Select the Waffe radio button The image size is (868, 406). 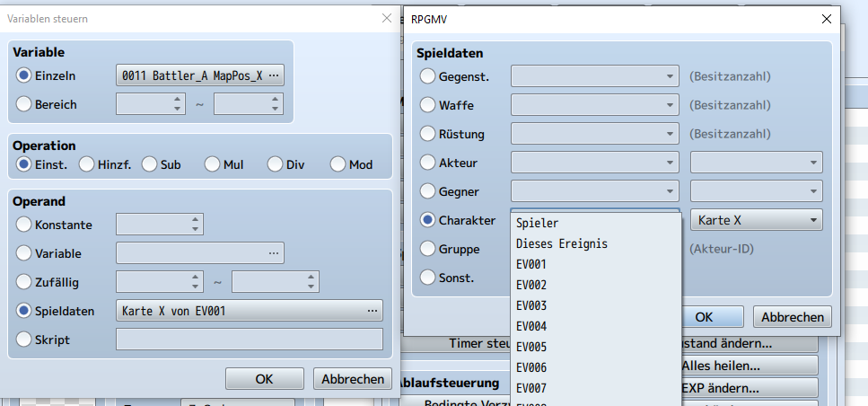[427, 105]
